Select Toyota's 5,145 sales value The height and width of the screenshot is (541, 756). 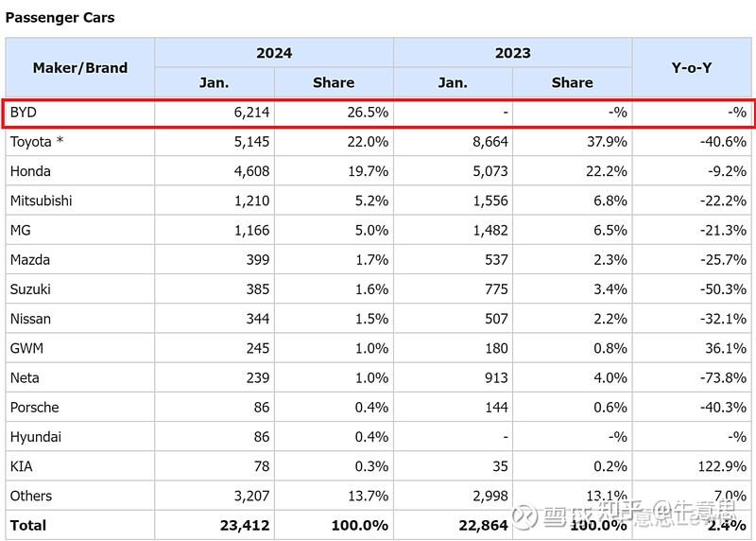pyautogui.click(x=215, y=142)
